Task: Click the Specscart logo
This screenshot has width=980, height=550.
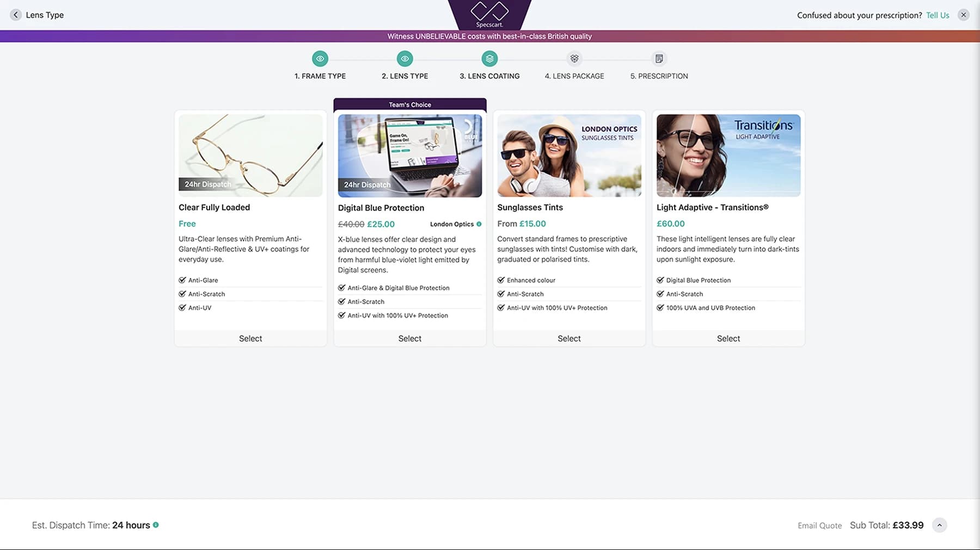Action: click(489, 14)
